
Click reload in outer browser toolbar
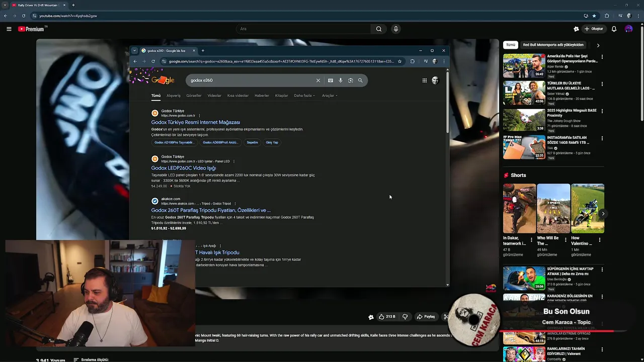click(23, 16)
